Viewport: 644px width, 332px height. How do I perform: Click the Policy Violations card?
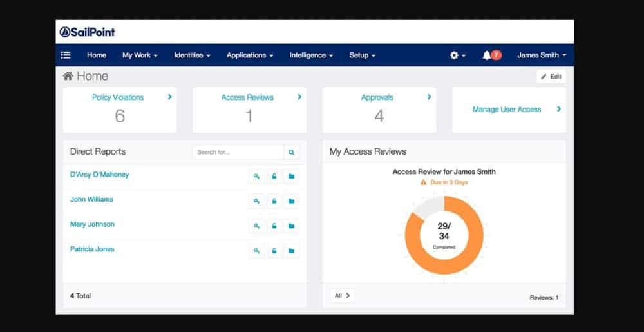[119, 110]
